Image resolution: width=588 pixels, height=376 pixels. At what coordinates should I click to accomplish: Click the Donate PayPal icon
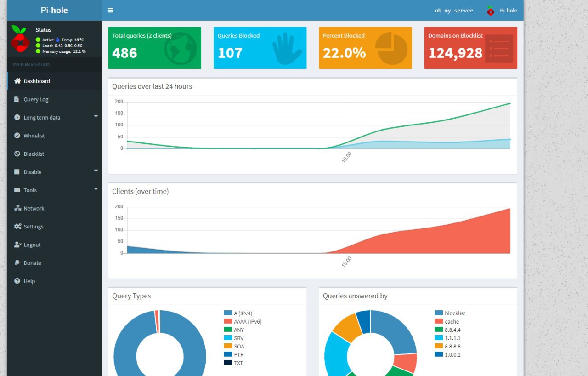[17, 263]
